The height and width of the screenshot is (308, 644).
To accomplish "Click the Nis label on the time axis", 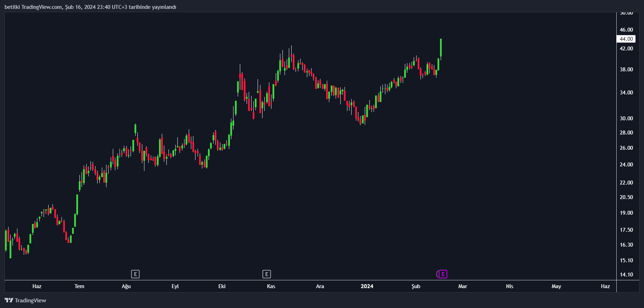I will [510, 286].
